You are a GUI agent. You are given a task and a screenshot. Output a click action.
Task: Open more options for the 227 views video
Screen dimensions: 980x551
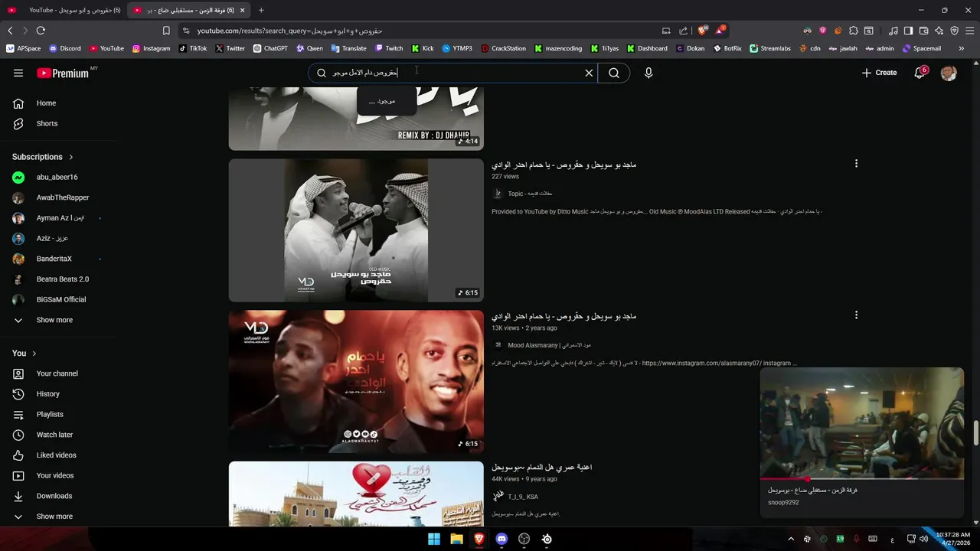pos(856,164)
